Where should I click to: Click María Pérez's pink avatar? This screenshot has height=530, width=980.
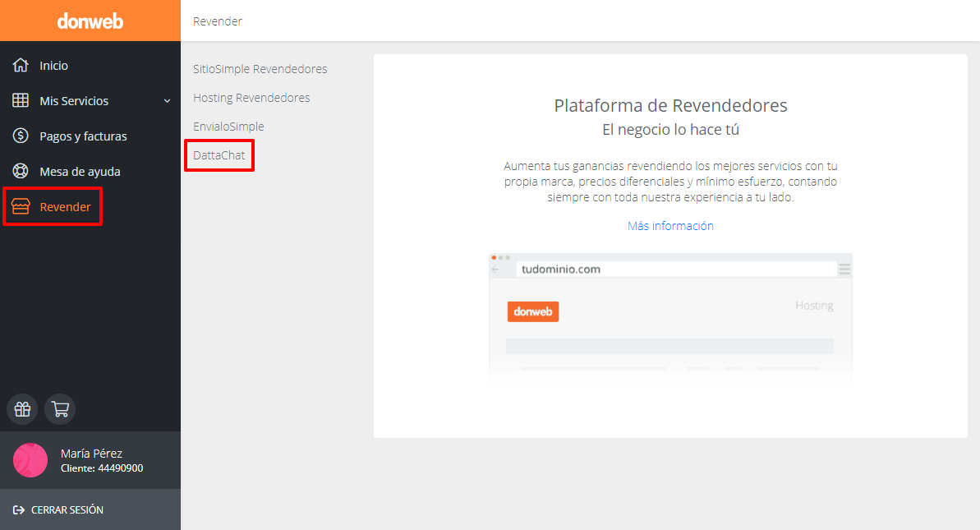tap(30, 460)
